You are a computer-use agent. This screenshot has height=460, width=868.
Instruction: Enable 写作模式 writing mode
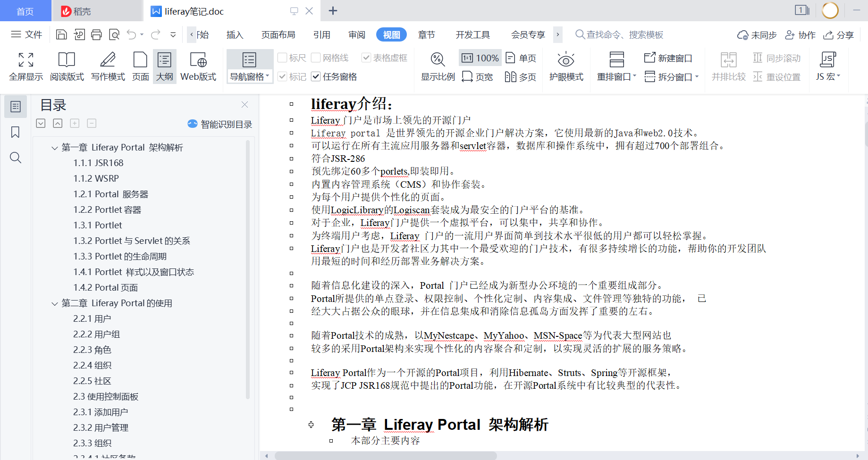coord(108,67)
